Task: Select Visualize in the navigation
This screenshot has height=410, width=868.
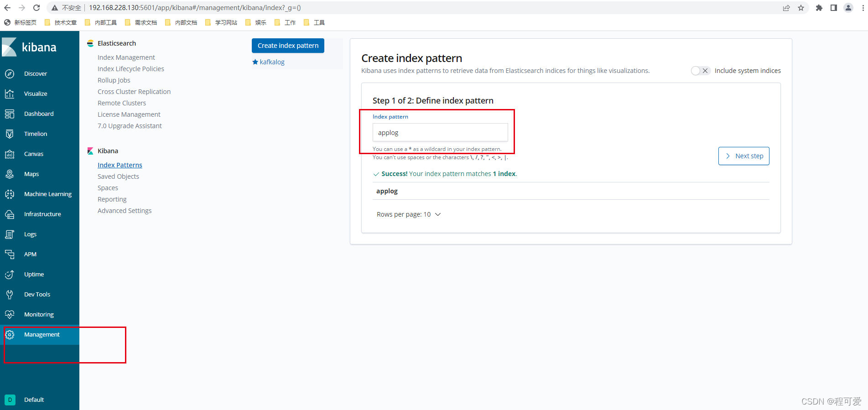Action: tap(36, 94)
